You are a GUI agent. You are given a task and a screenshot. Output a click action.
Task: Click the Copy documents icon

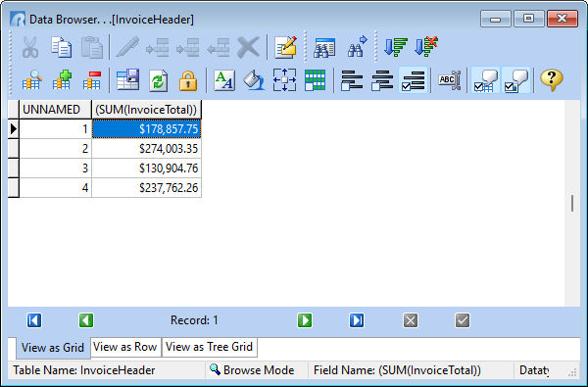point(61,47)
